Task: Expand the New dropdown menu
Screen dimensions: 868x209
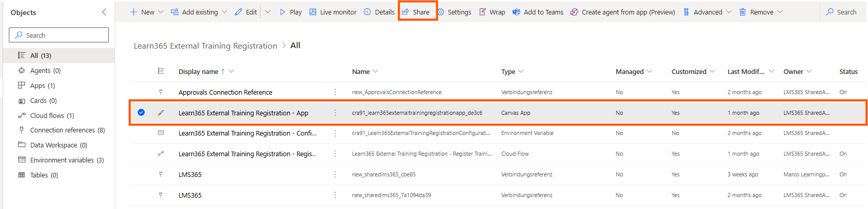Action: [x=161, y=12]
